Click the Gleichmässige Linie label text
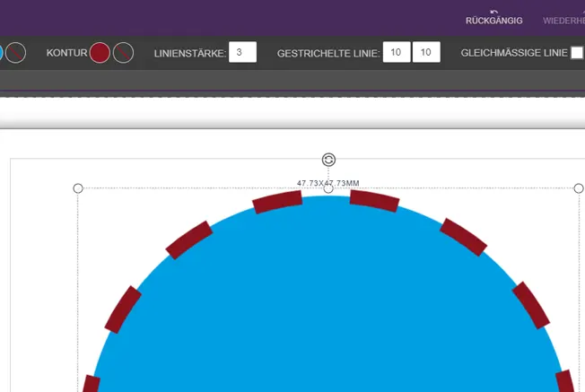585x392 pixels. [513, 53]
